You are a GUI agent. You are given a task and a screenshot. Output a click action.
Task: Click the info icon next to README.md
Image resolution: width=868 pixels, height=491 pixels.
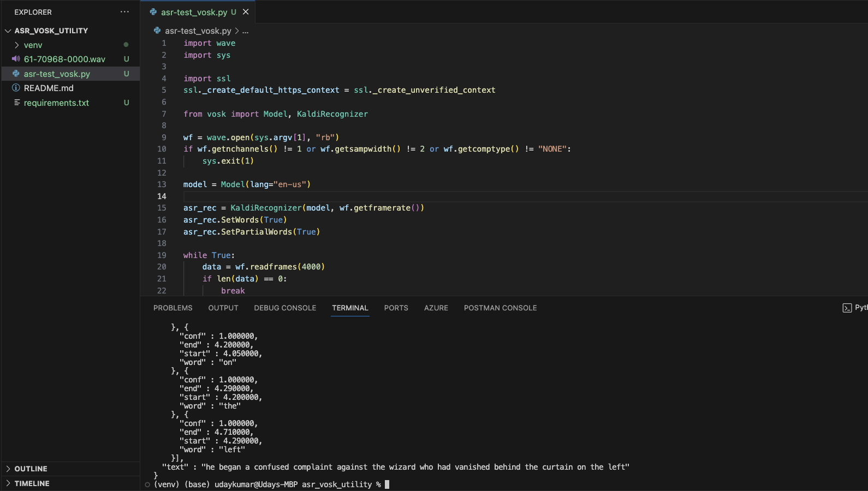[x=16, y=88]
